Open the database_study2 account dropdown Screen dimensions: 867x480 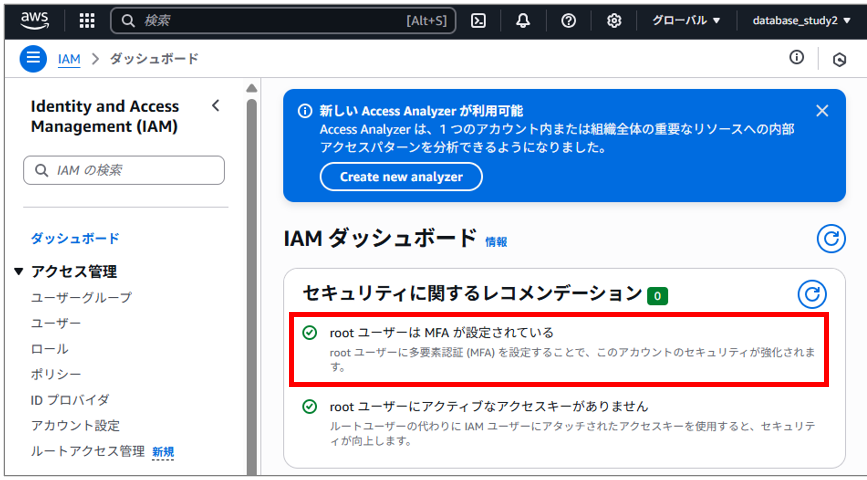[x=801, y=20]
